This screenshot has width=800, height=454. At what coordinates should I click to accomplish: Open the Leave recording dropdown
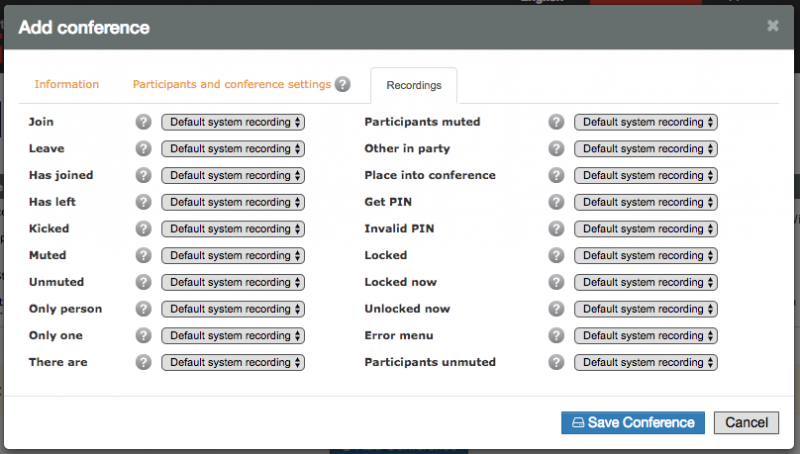(x=233, y=149)
